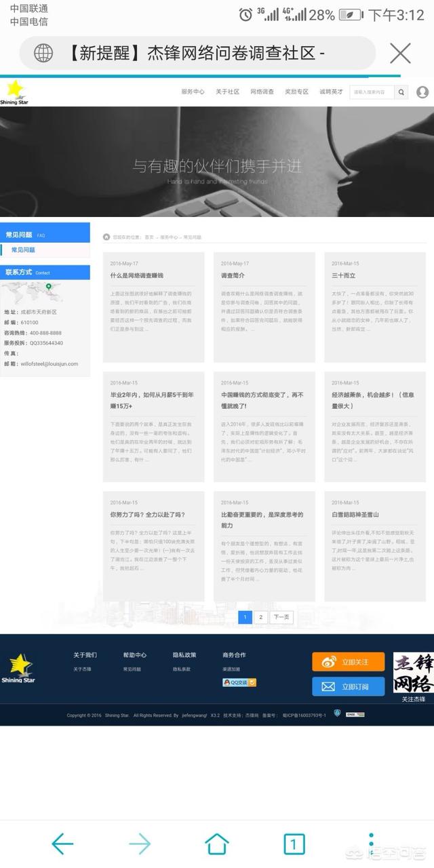This screenshot has height=868, width=434.
Task: Click footer link 常见问题
Action: (132, 669)
